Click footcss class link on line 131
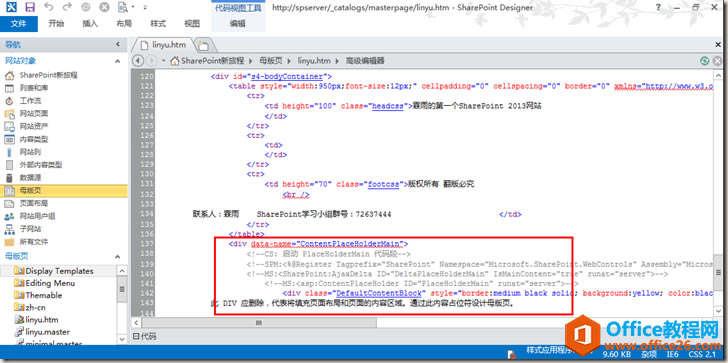 pyautogui.click(x=384, y=184)
